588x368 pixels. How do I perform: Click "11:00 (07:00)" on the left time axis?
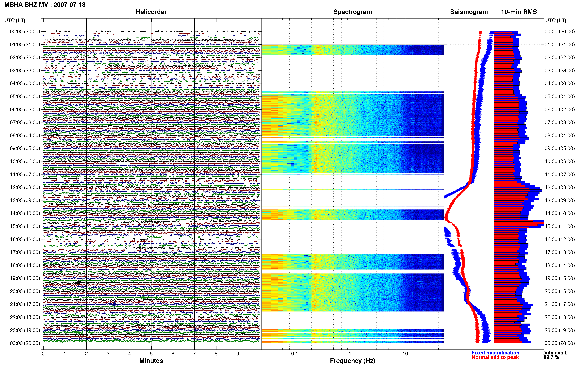[25, 174]
